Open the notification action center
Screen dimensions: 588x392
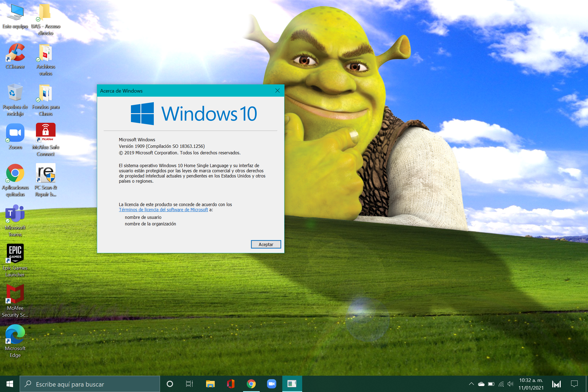[x=574, y=384]
